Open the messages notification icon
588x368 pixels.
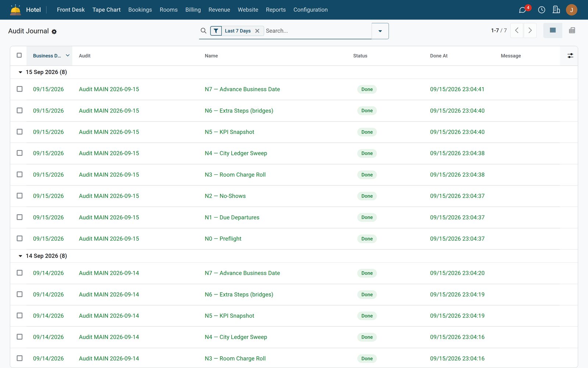pyautogui.click(x=522, y=10)
